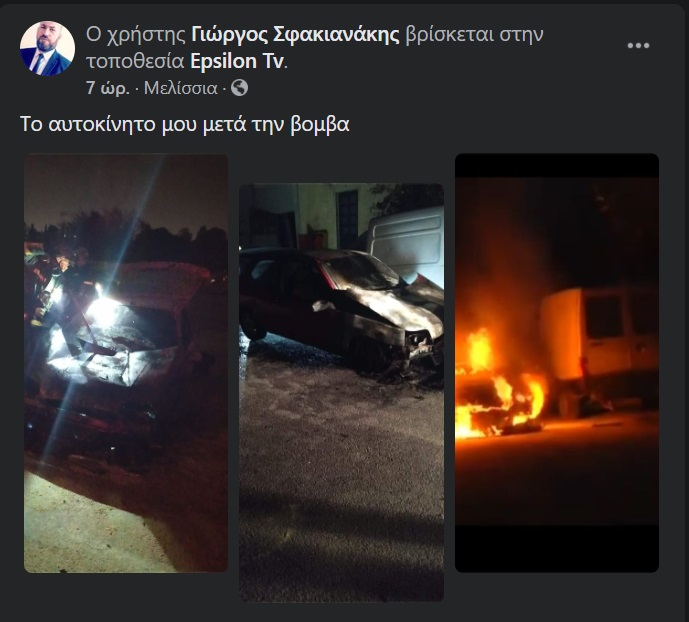Screen dimensions: 689x622
Task: Click the header words "βρίσκεται στην"
Action: [474, 34]
